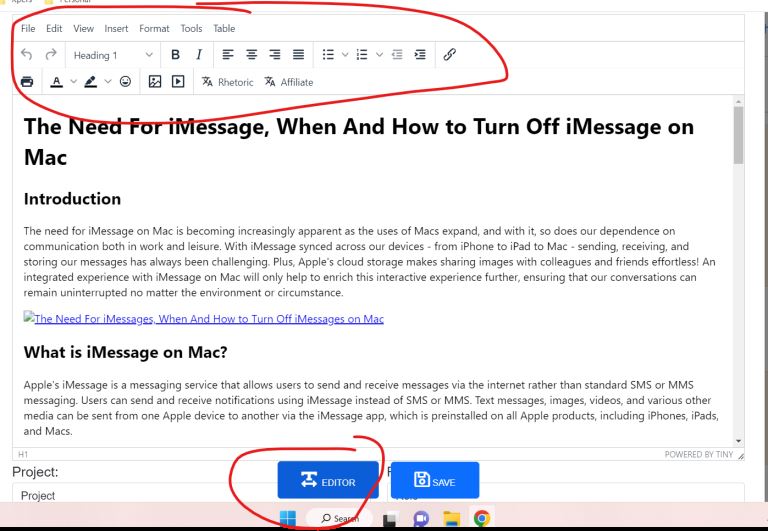Insert an image into the editor

click(155, 81)
